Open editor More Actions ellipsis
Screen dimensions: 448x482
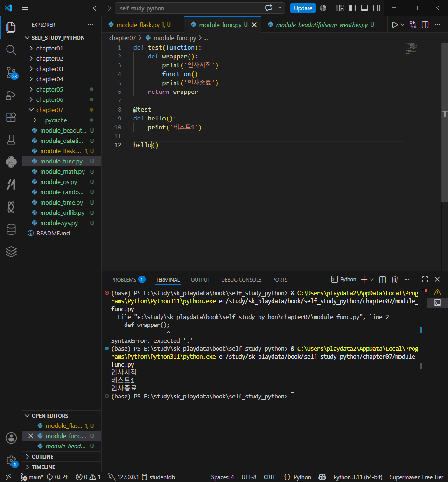coord(437,25)
